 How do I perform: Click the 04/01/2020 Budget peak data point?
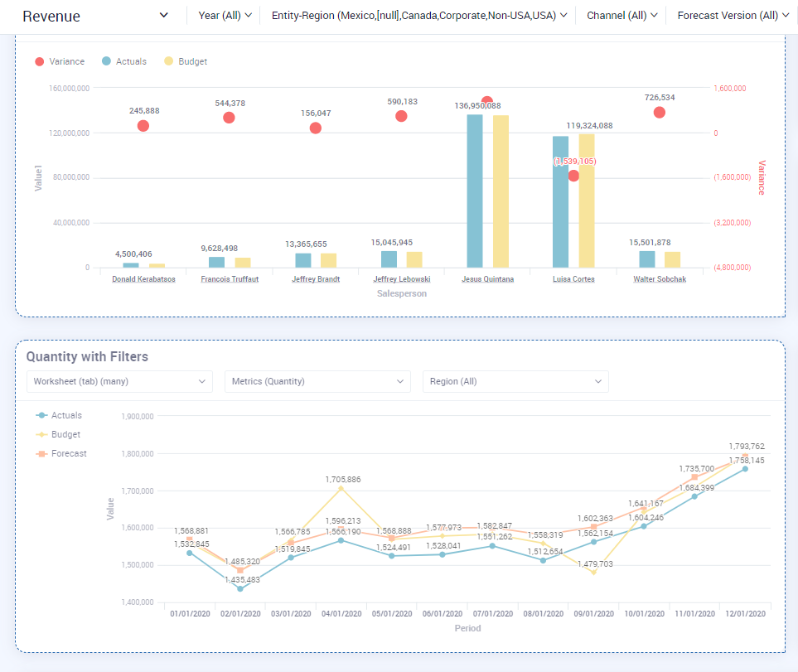coord(340,488)
